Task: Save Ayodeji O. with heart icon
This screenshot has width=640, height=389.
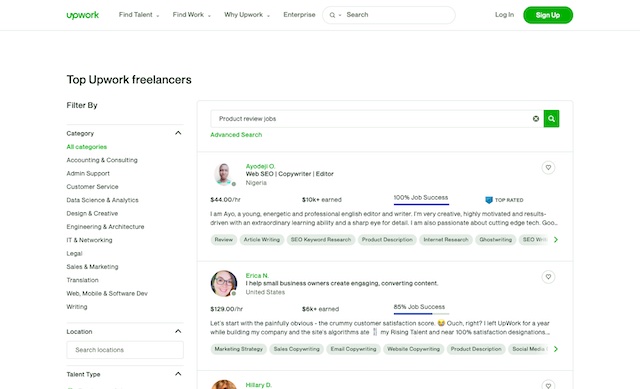Action: coord(548,167)
